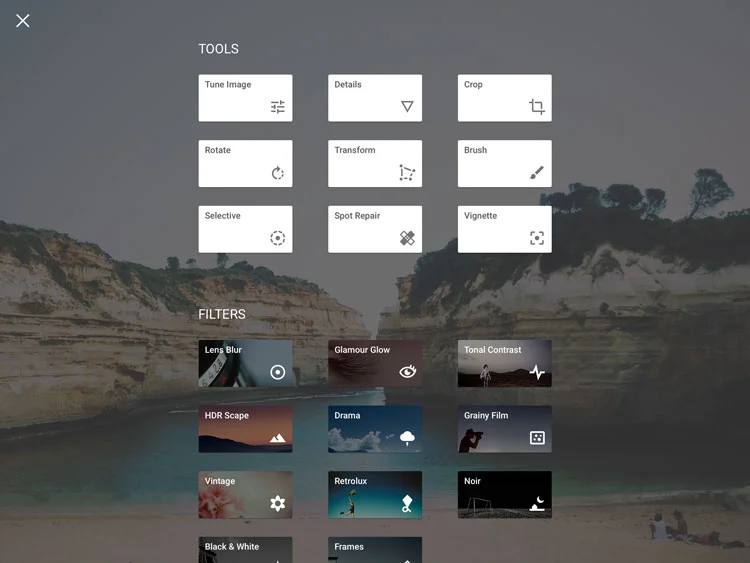Click the Brush paintbrush icon
750x563 pixels.
tap(537, 172)
